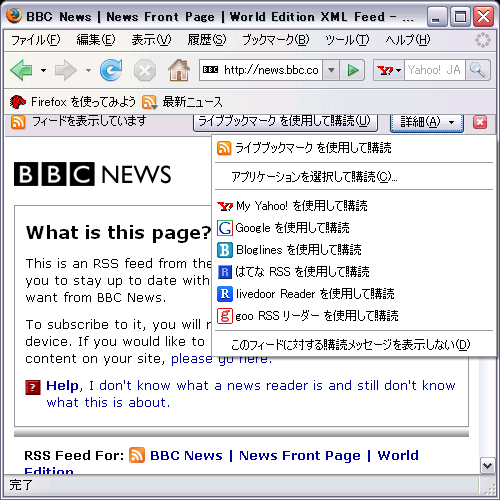The height and width of the screenshot is (500, 500).
Task: Click the orange feed icon in the subscribe bar
Action: [18, 122]
